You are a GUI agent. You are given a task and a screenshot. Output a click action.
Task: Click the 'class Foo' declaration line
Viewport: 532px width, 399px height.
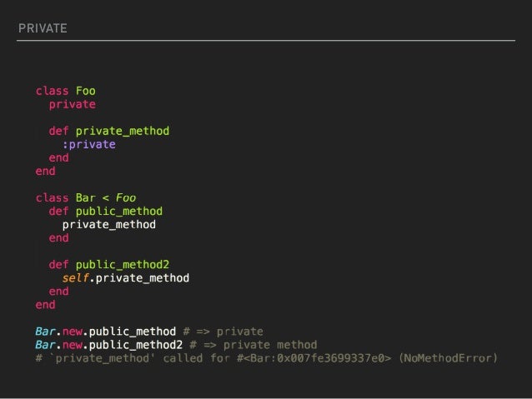[x=66, y=91]
